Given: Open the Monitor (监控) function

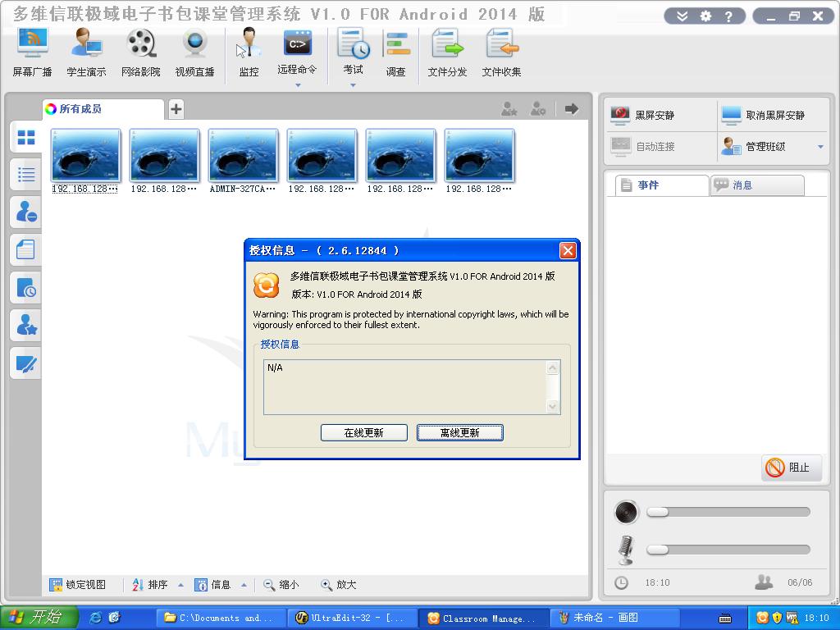Looking at the screenshot, I should (249, 52).
